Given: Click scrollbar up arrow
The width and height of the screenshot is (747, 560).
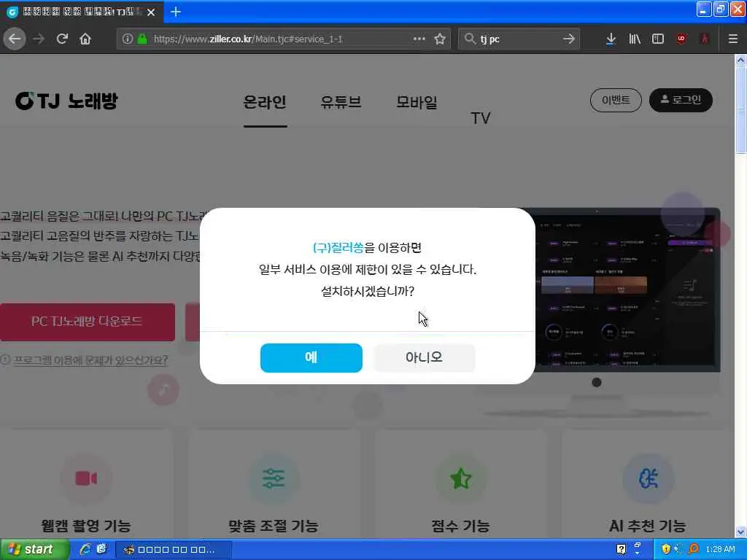Looking at the screenshot, I should 740,60.
